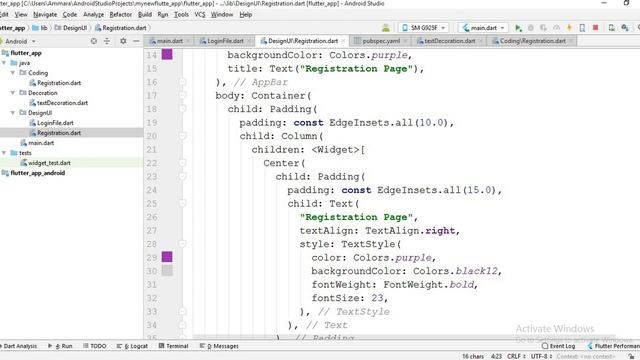This screenshot has height=360, width=640.
Task: Click the Debug bug icon in the toolbar
Action: coord(531,28)
